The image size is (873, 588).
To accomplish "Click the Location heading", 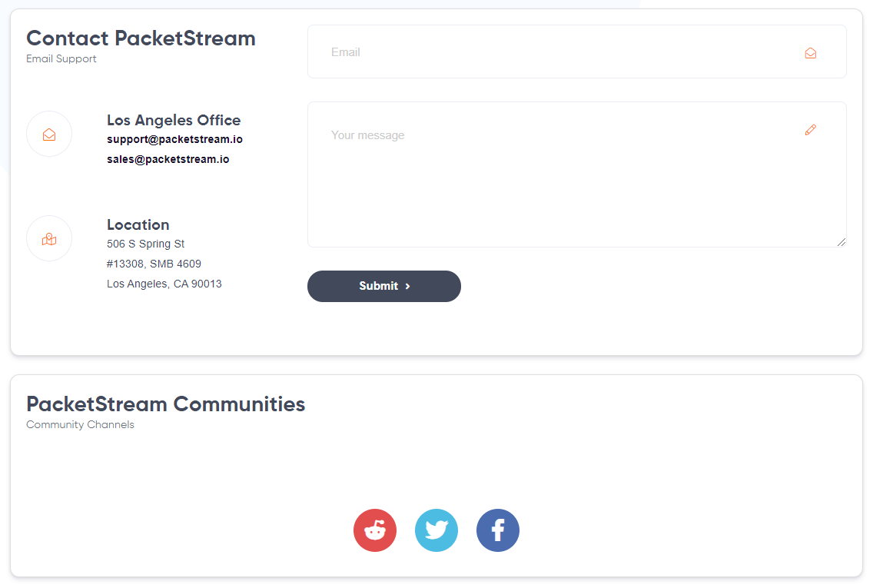I will [x=138, y=224].
